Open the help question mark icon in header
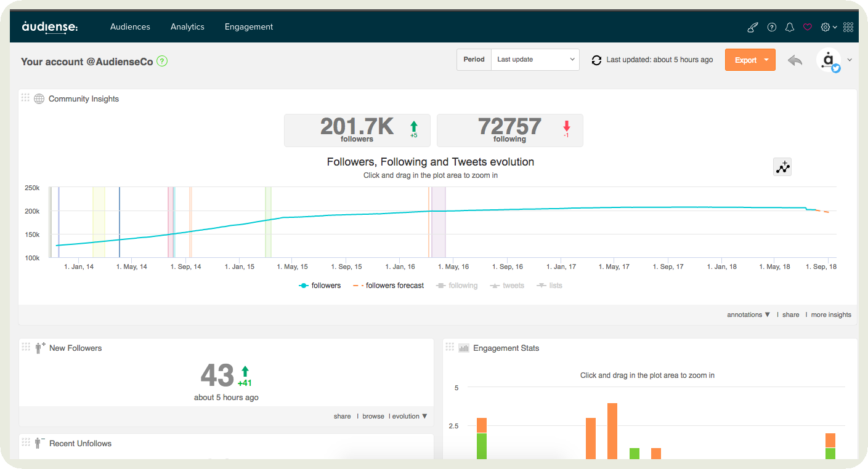Screen dimensions: 868x469 click(771, 27)
